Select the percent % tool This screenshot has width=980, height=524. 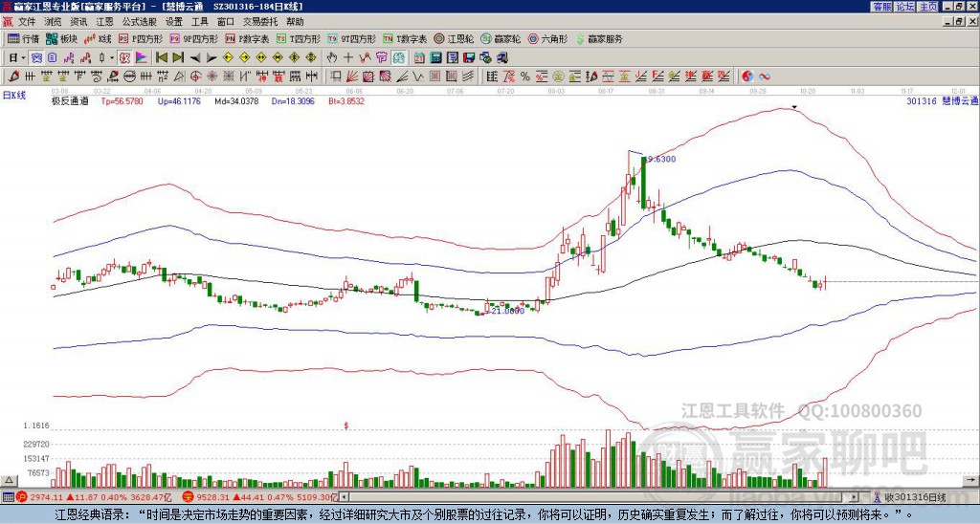(x=525, y=76)
